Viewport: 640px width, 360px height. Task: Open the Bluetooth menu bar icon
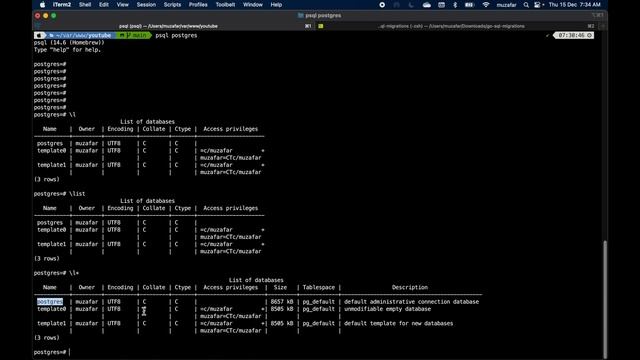[455, 5]
